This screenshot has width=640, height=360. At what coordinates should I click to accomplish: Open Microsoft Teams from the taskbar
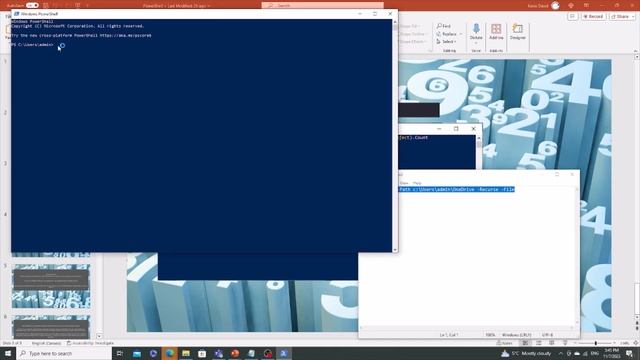218,353
